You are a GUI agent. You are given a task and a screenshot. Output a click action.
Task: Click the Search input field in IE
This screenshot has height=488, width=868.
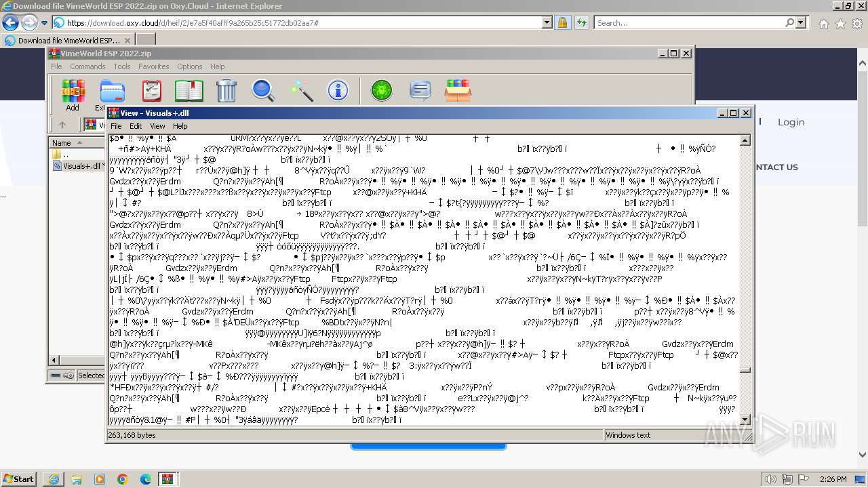click(x=688, y=22)
